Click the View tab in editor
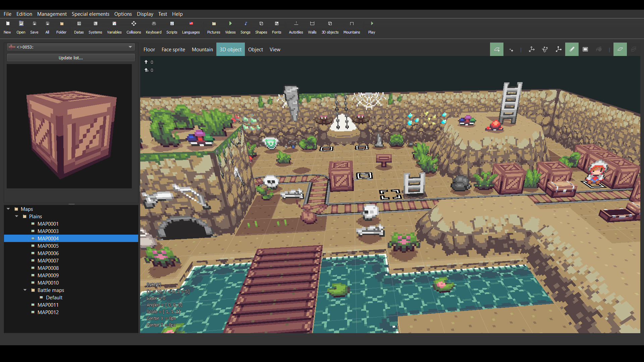Image resolution: width=644 pixels, height=362 pixels. click(x=275, y=49)
